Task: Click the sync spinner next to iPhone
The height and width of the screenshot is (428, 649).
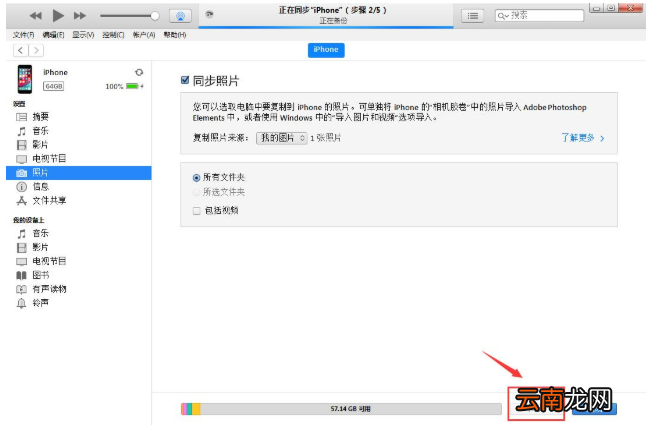Action: tap(139, 72)
